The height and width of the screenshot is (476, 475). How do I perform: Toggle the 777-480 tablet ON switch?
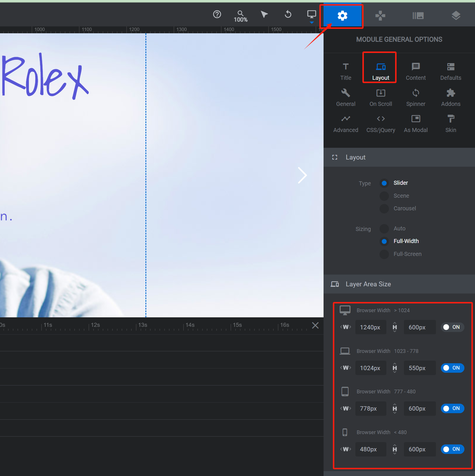click(x=452, y=408)
